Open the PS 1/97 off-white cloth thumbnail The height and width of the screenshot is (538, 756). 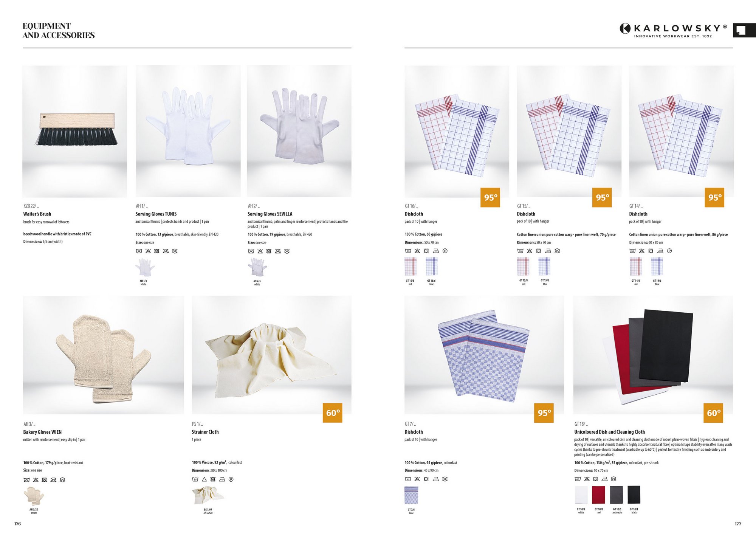pyautogui.click(x=208, y=496)
